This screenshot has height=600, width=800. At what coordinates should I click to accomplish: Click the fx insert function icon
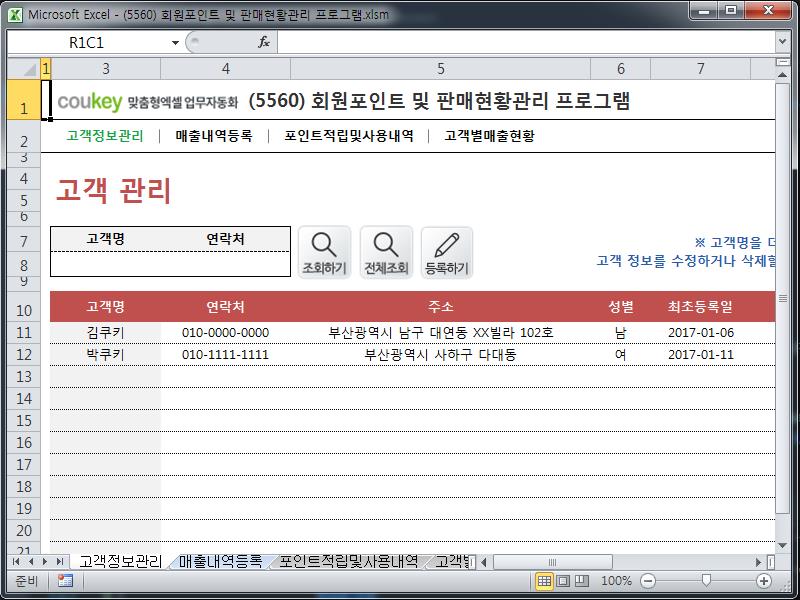coord(264,42)
